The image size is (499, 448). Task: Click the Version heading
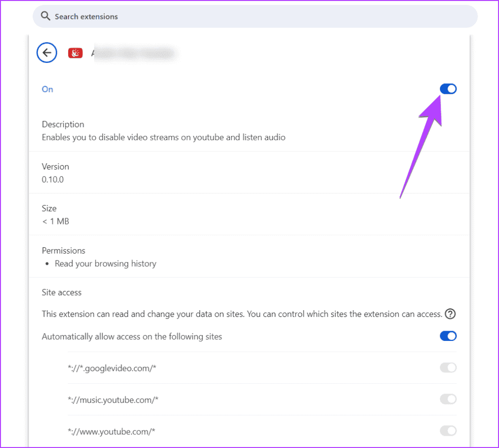[56, 167]
